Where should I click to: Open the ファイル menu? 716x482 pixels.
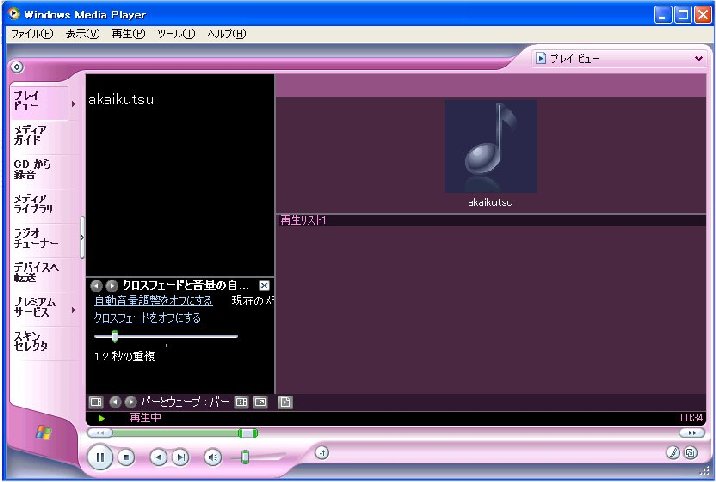click(32, 34)
